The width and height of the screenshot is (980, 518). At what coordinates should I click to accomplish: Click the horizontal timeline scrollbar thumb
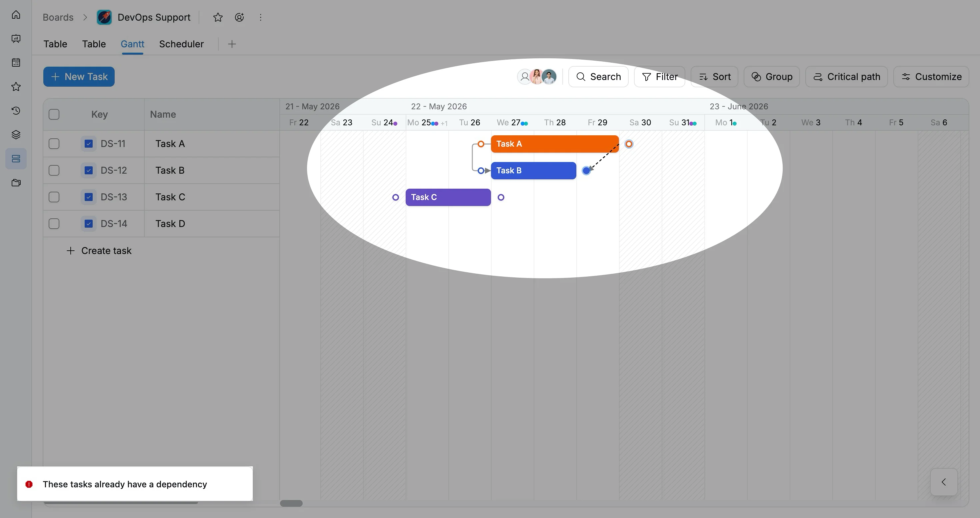tap(291, 504)
